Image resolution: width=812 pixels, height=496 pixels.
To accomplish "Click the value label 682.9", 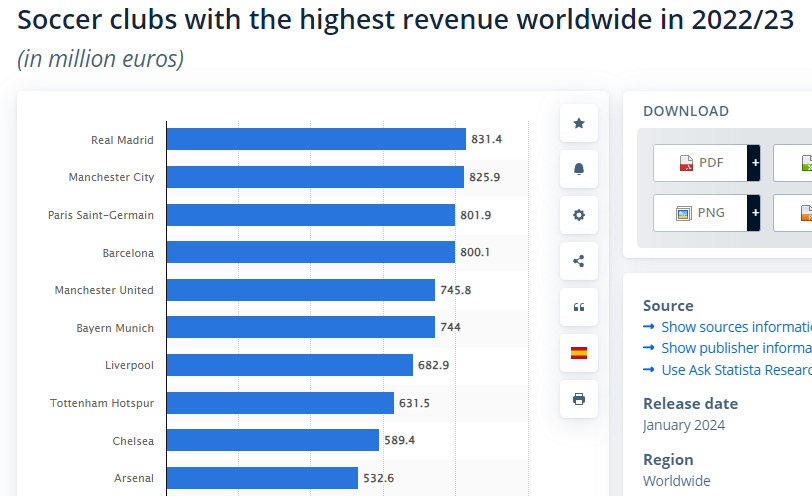I will 433,365.
